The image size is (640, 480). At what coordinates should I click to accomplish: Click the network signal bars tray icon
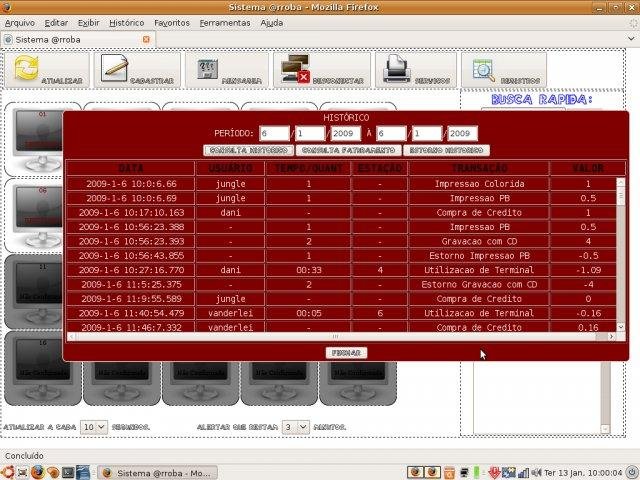tap(523, 473)
